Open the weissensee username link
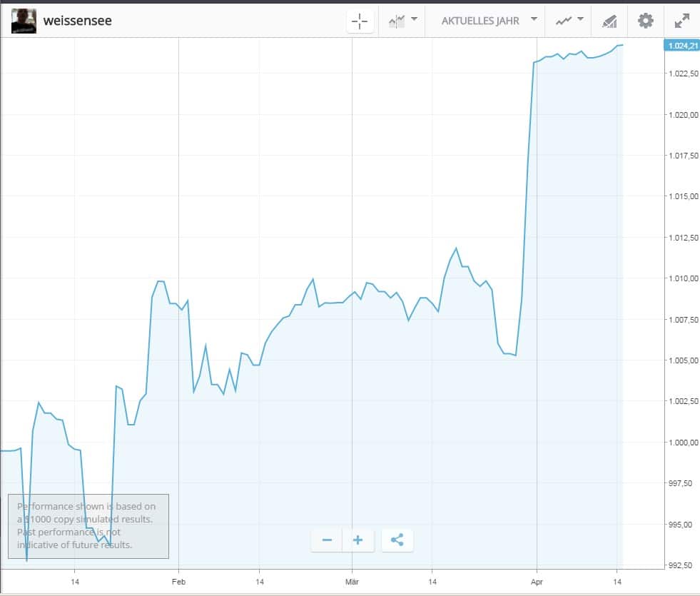 77,21
